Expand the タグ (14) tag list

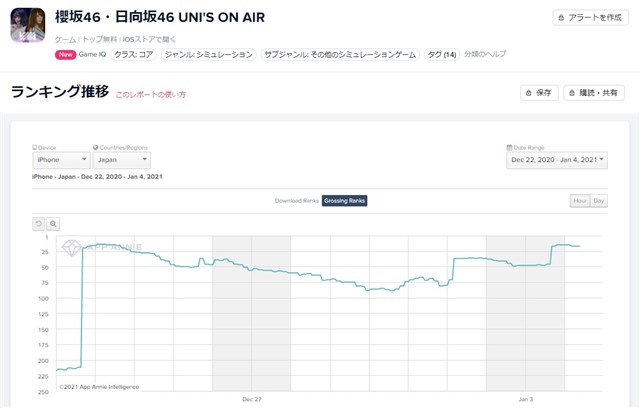click(442, 54)
